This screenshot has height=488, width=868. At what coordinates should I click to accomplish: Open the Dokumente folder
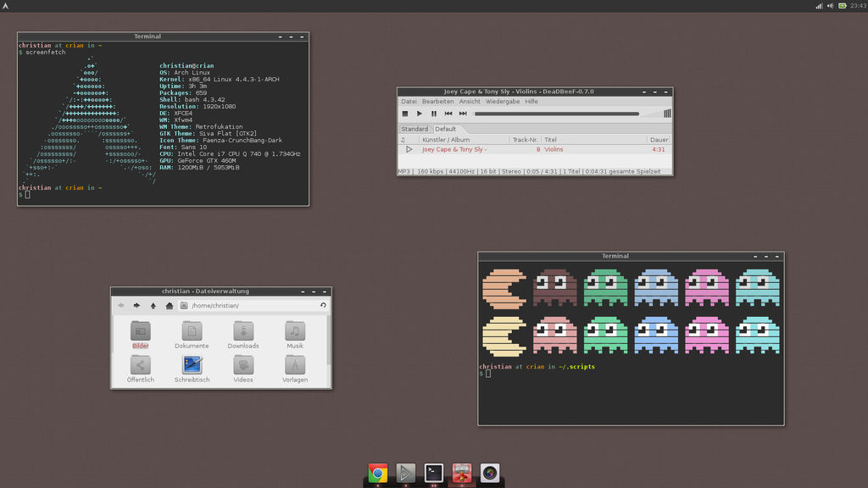coord(192,335)
